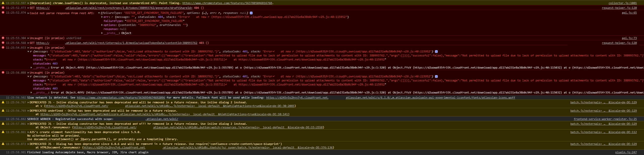Open stack URL ending highlightactions=true&locale=de-DE:30:2085

(x=170, y=106)
